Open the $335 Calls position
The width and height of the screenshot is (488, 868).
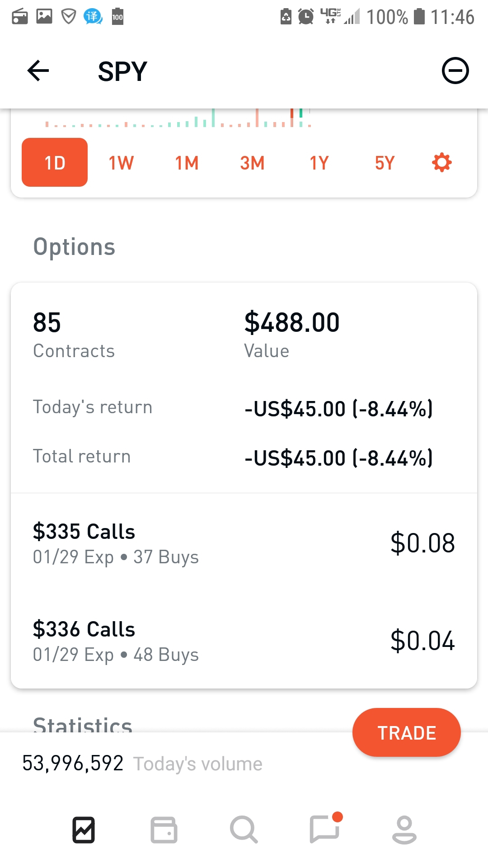(x=244, y=543)
